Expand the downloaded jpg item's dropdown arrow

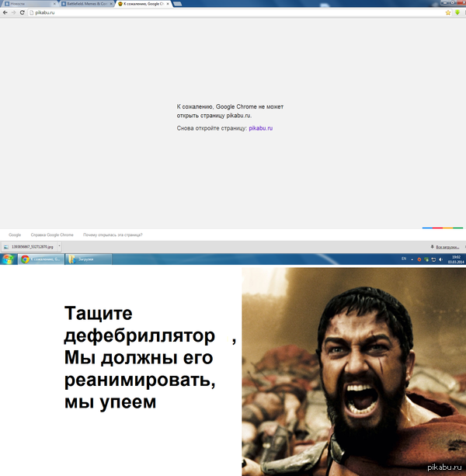pos(59,247)
